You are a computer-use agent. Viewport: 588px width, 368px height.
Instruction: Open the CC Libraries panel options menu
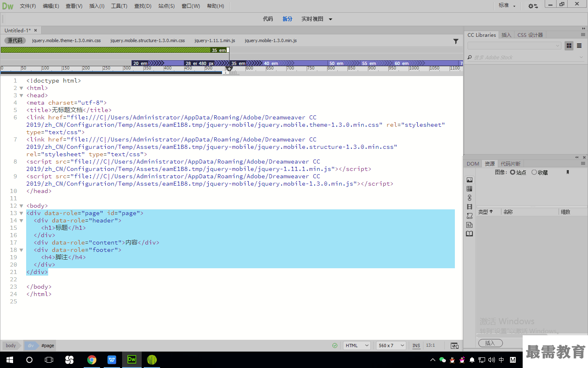[583, 35]
